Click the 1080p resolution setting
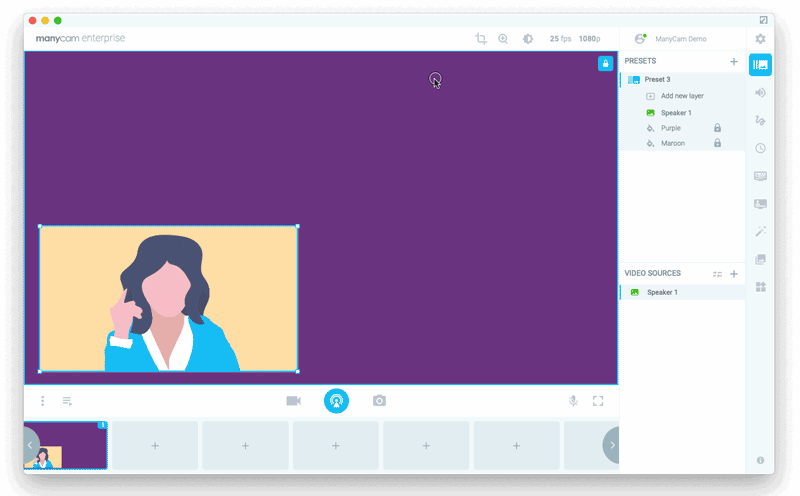Screen dimensions: 800x496 point(589,39)
